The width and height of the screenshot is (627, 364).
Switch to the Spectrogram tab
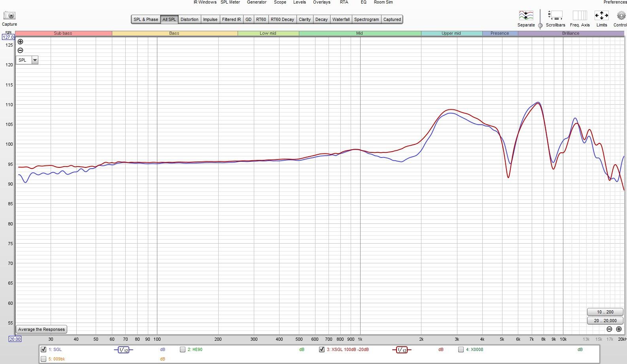click(x=366, y=19)
